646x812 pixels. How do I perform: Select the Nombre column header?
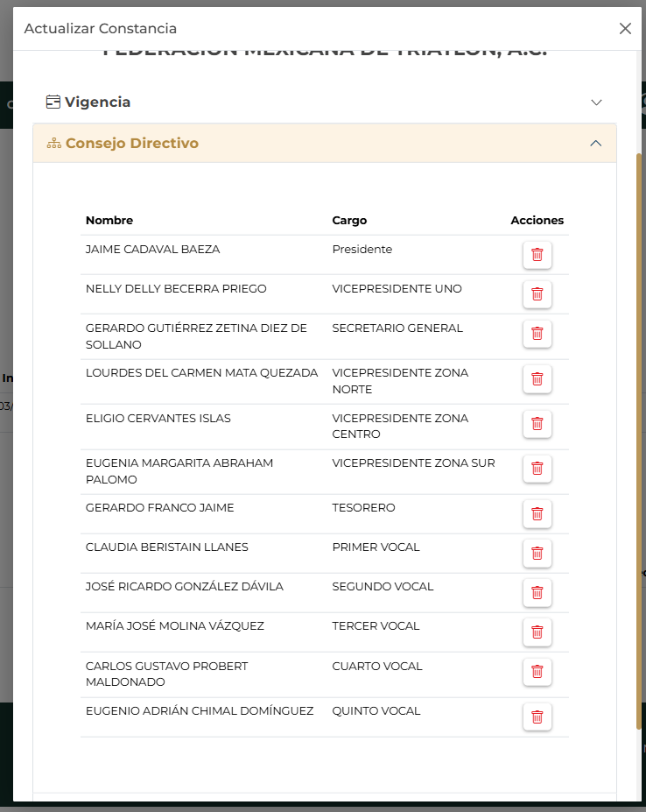coord(109,220)
